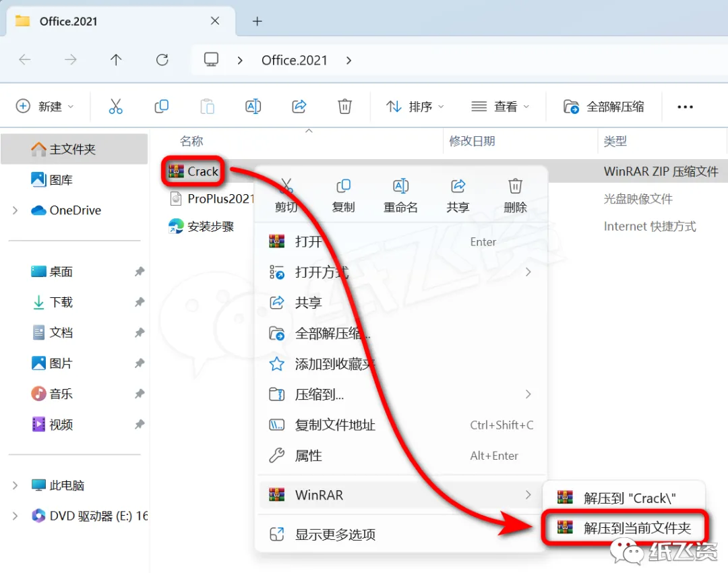Click the toolbar Share icon
The height and width of the screenshot is (573, 728).
pos(299,107)
